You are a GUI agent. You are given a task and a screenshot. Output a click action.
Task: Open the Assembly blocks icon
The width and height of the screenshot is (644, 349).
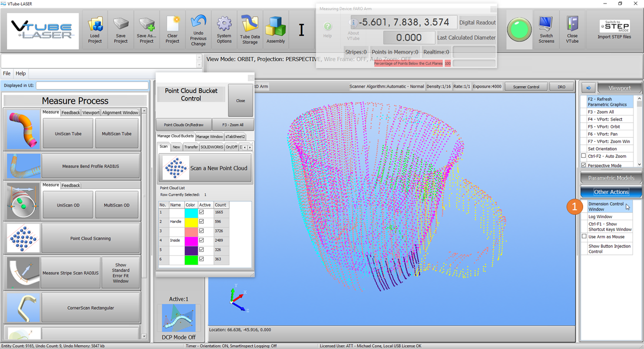point(275,30)
